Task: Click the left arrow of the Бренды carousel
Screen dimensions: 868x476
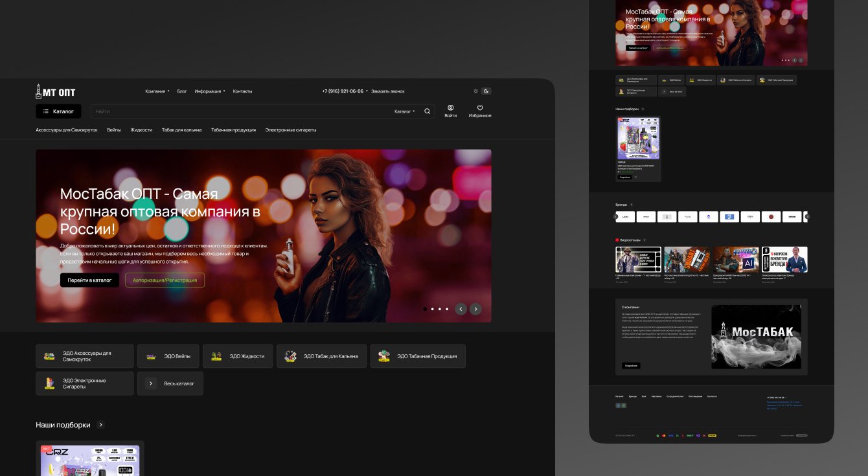Action: [x=615, y=217]
